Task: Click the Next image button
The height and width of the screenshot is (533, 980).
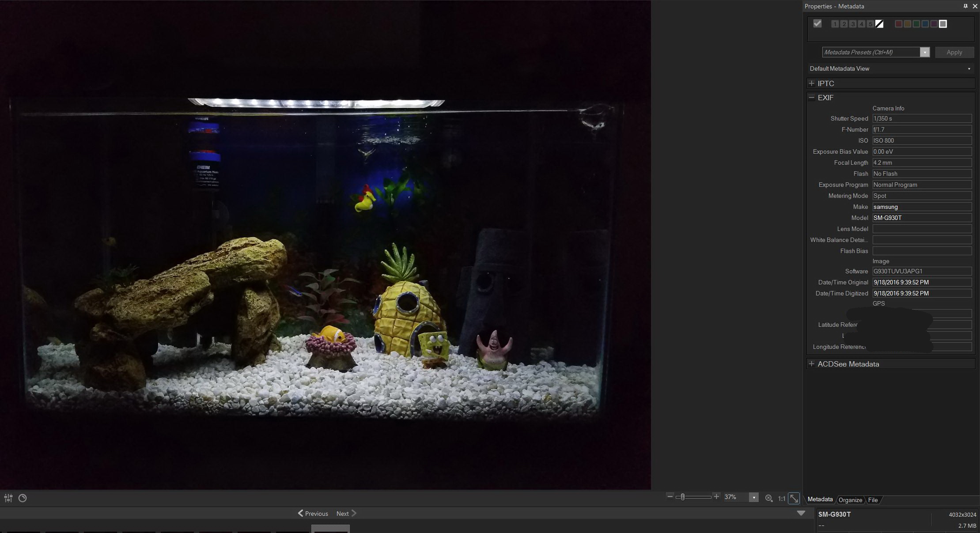Action: [346, 513]
